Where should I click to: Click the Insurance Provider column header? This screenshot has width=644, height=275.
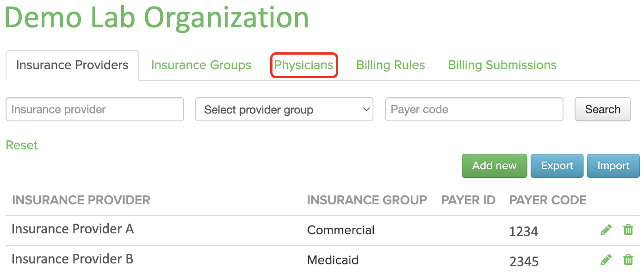pyautogui.click(x=81, y=200)
